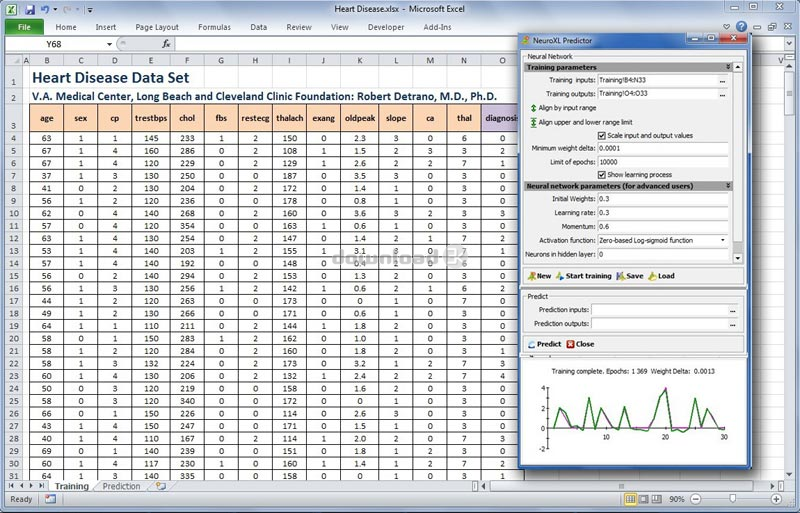Switch to Page Break Preview in status bar
800x513 pixels.
(657, 499)
